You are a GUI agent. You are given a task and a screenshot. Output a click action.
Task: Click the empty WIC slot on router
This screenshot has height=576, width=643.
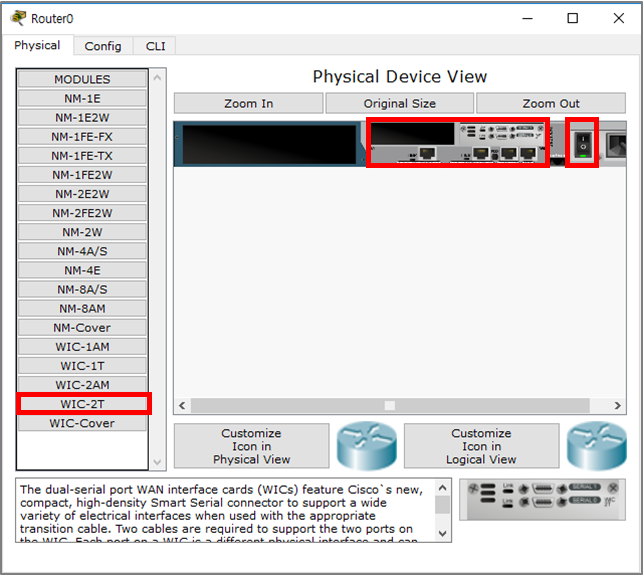coord(413,134)
